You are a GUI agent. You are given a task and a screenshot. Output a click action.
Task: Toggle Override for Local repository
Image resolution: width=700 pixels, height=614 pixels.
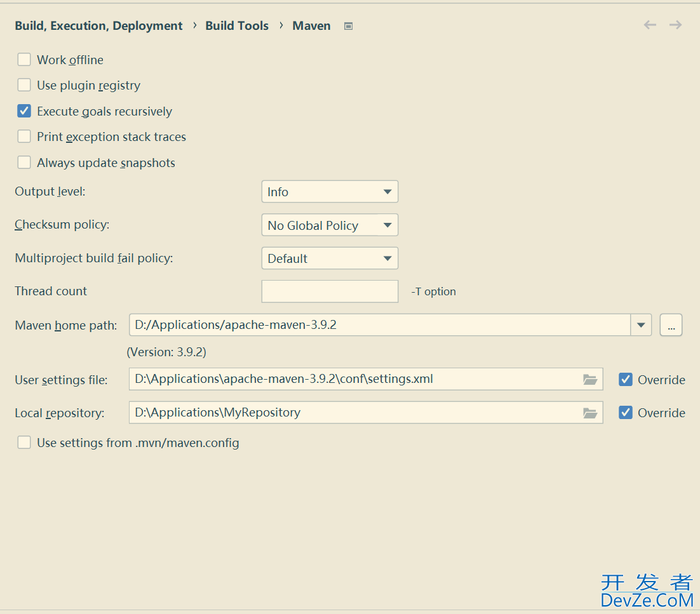pos(626,412)
